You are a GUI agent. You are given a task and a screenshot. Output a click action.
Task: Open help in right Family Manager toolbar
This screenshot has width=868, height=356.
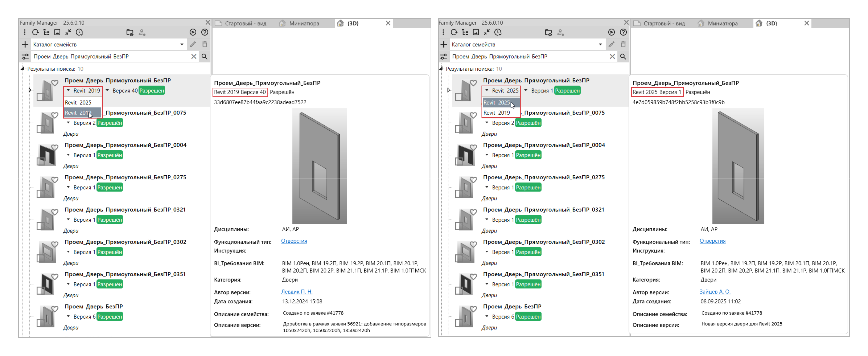(623, 32)
